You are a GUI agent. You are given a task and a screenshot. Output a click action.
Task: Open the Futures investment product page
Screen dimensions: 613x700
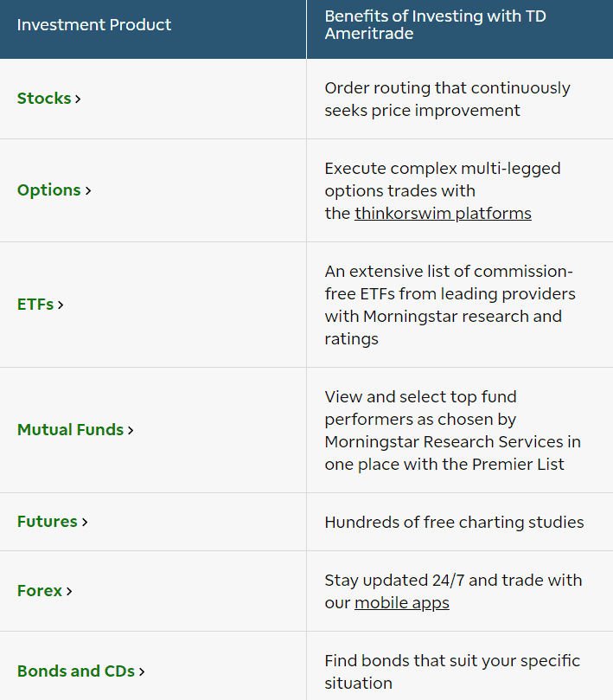point(46,522)
